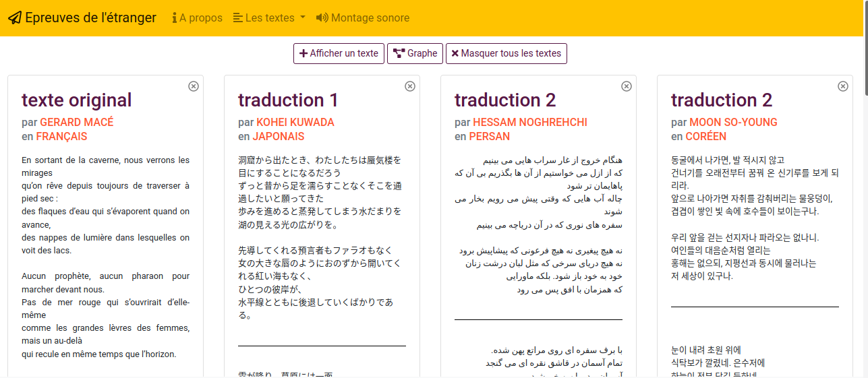Click author name GERARD MACÉ
The width and height of the screenshot is (868, 378).
[x=77, y=123]
